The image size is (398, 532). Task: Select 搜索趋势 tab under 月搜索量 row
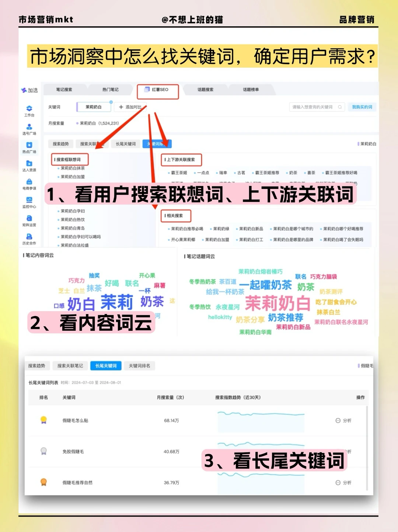(x=61, y=144)
